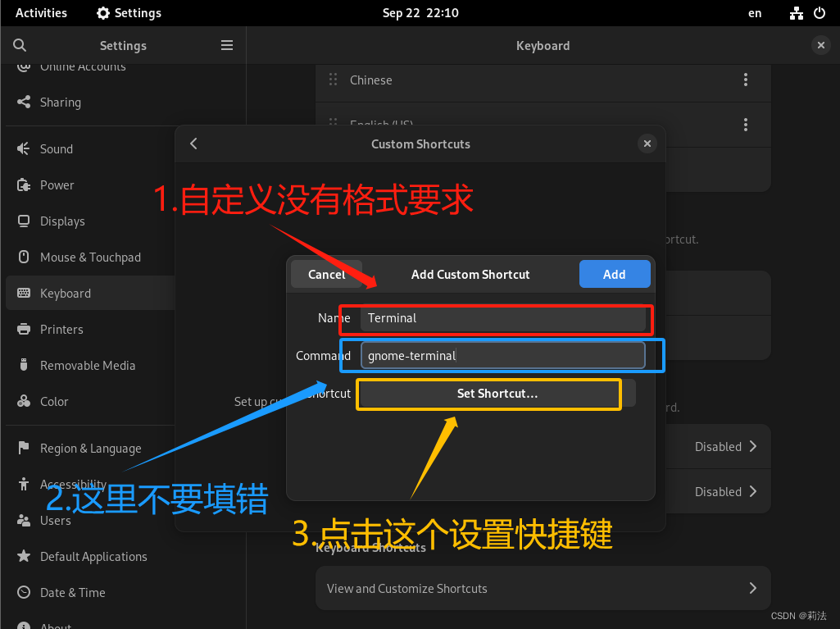
Task: Click the Removable Media icon
Action: [24, 365]
